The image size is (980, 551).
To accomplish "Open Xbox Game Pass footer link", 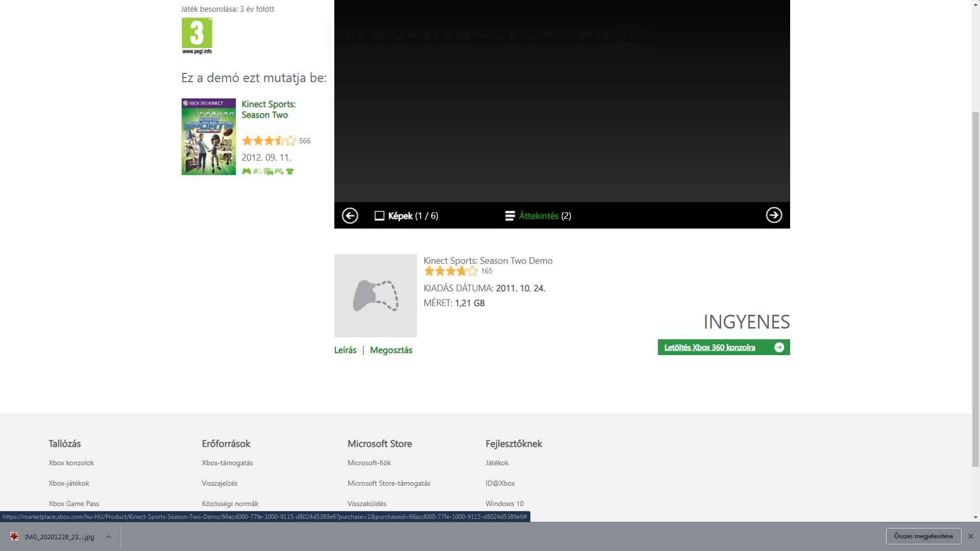I will (74, 504).
